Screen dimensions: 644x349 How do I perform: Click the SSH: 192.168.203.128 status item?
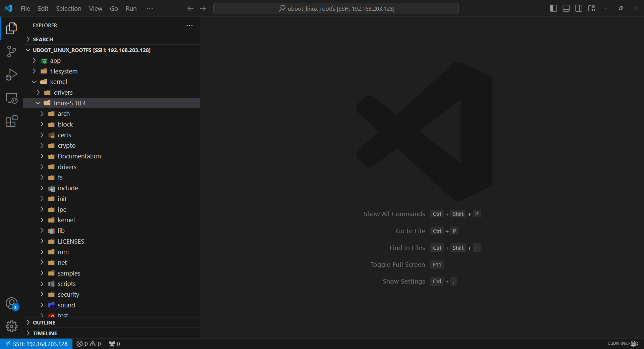pyautogui.click(x=36, y=344)
